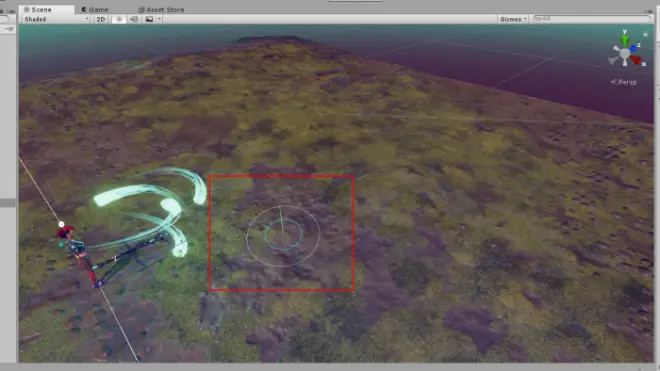The height and width of the screenshot is (371, 660).
Task: Open the scene panel options menu
Action: [x=649, y=11]
